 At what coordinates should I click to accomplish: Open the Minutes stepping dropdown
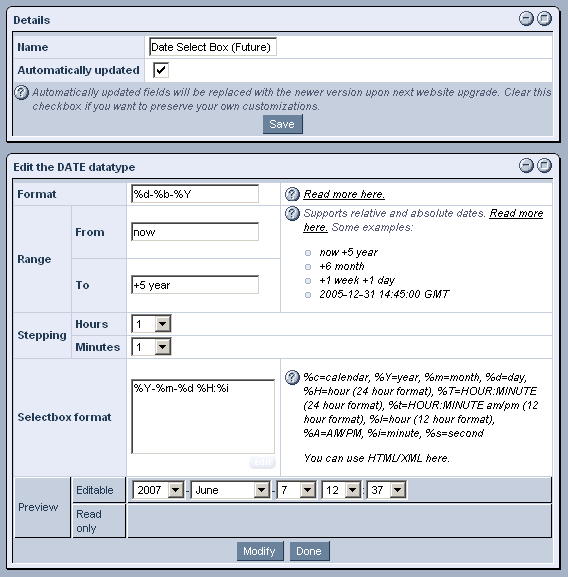click(151, 347)
